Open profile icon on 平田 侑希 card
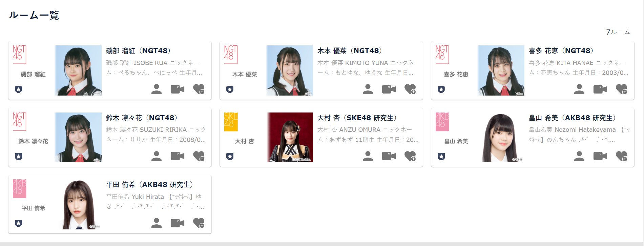 tap(156, 223)
